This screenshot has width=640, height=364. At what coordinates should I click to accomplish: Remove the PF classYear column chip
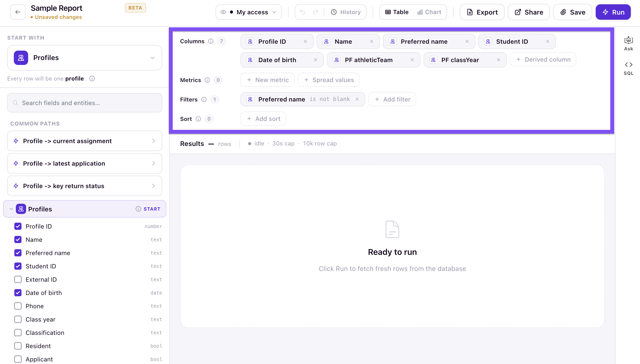(499, 60)
